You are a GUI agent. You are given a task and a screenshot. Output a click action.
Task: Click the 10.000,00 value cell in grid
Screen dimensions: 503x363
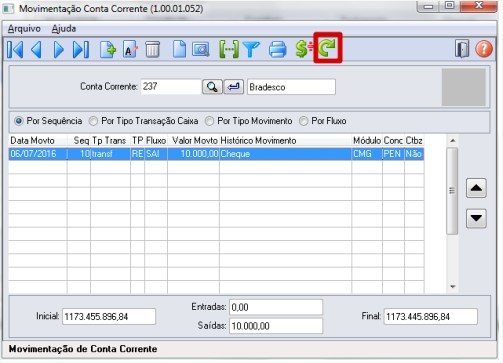[193, 154]
